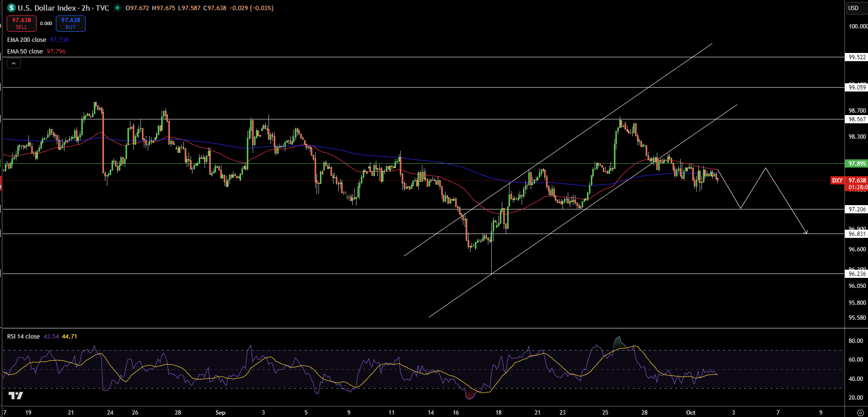
Task: Click the green dollar symbol logo
Action: 12,8
